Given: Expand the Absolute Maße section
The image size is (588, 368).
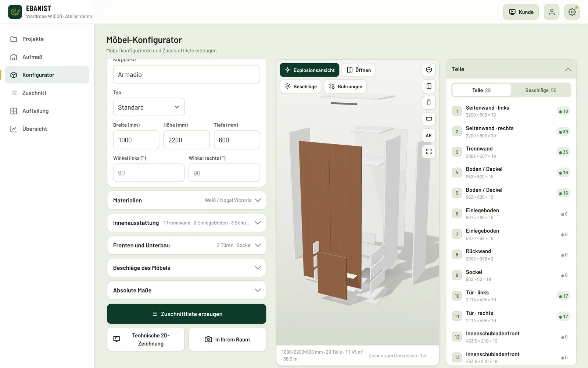Looking at the screenshot, I should point(187,290).
